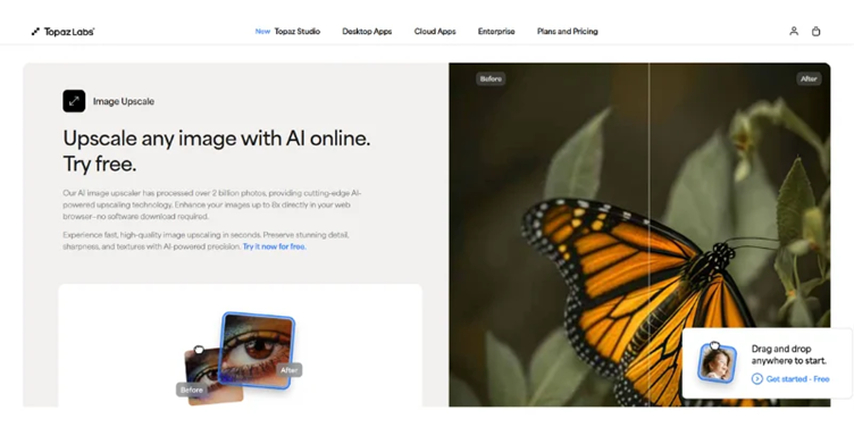
Task: Click the 'Get started - Free' link
Action: (797, 379)
